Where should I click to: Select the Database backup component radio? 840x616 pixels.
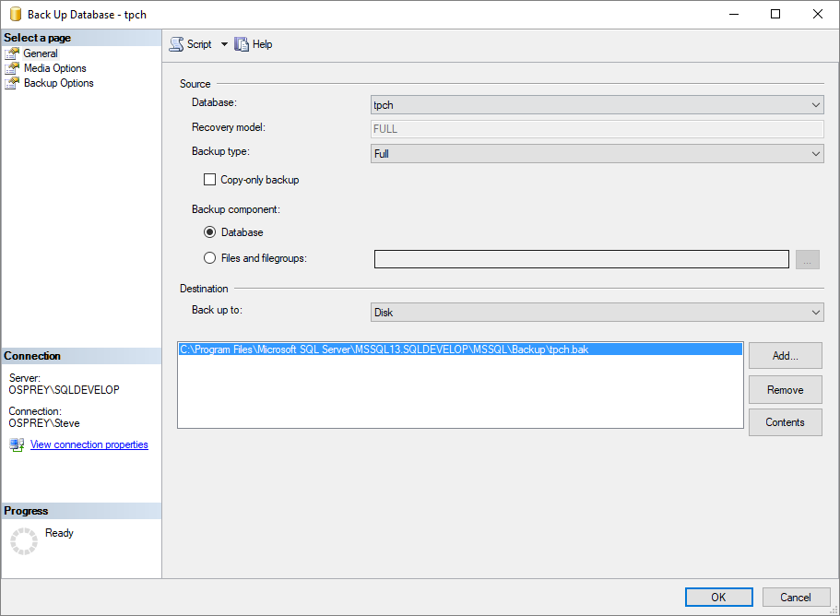[x=209, y=232]
